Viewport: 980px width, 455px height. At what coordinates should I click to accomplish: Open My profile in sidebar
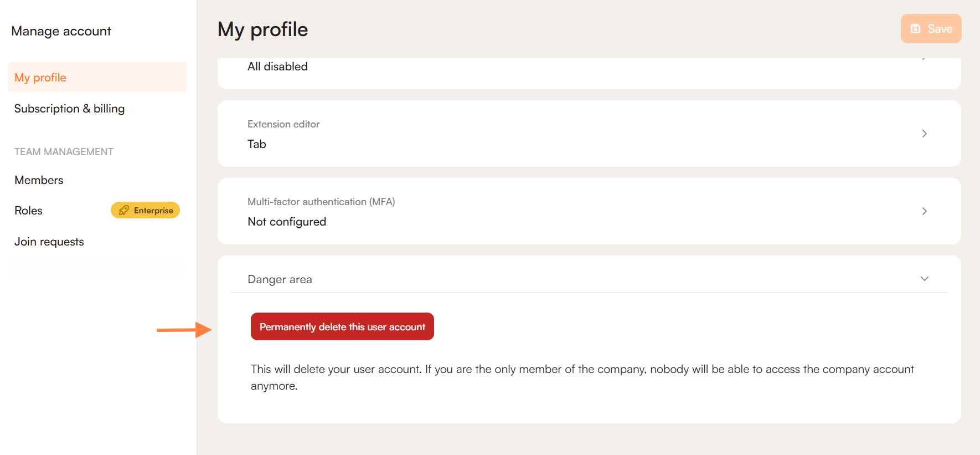40,78
